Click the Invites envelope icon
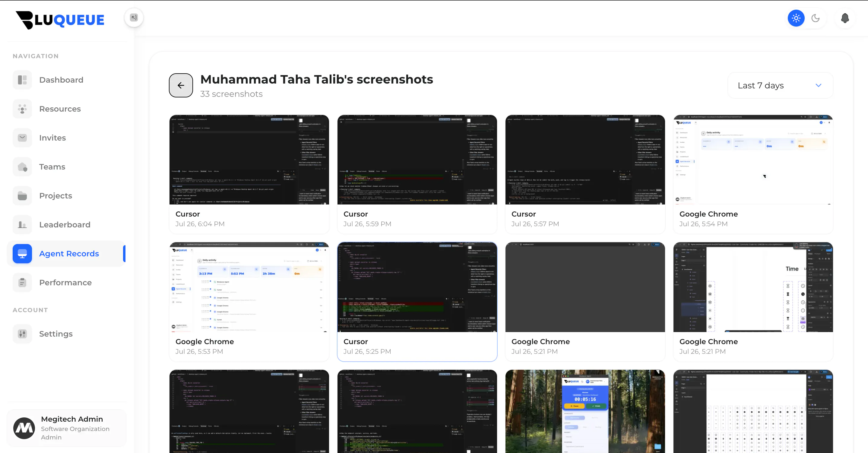The image size is (868, 453). (22, 138)
